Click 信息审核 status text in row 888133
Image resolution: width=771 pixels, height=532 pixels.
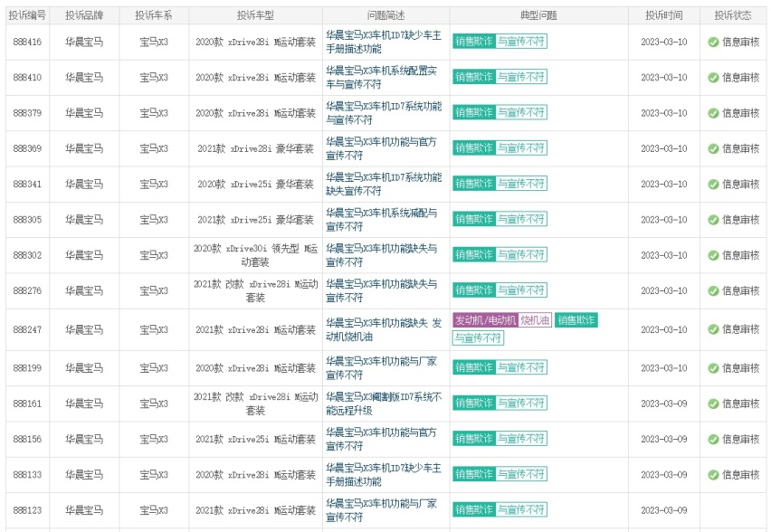tap(740, 475)
